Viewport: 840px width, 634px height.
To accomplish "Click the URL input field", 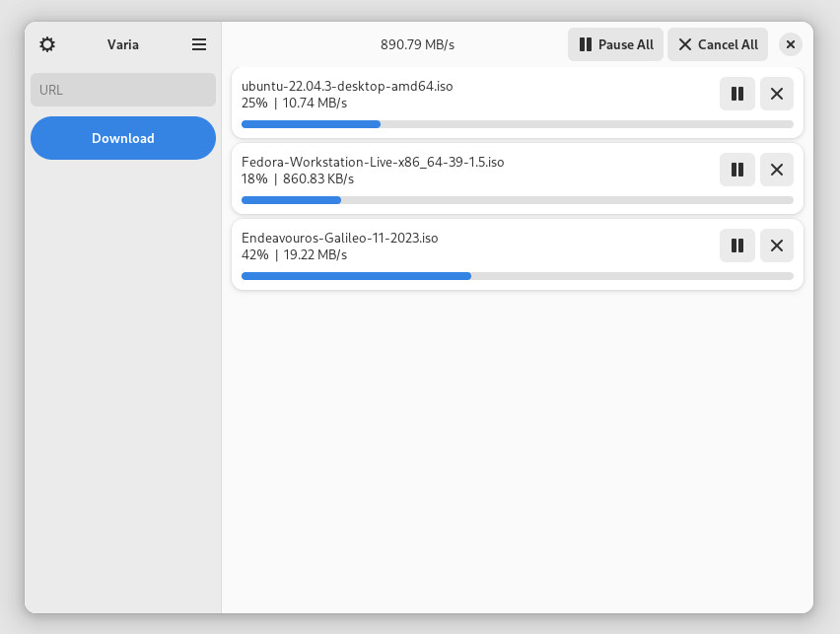I will click(x=123, y=90).
